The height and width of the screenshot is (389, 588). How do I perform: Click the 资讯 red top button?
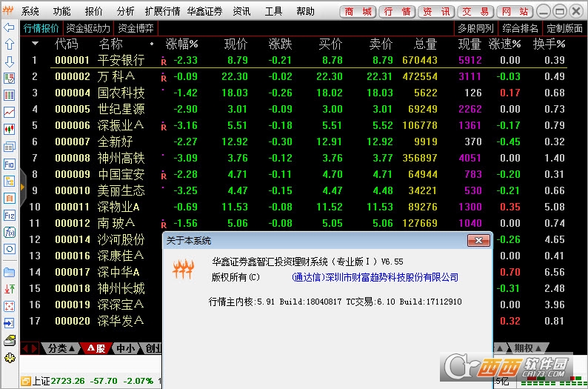[436, 12]
